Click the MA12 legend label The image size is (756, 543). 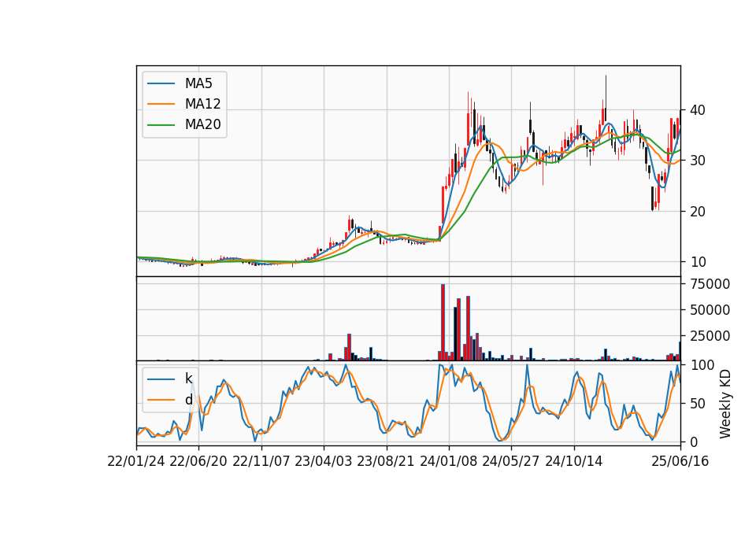pos(202,104)
